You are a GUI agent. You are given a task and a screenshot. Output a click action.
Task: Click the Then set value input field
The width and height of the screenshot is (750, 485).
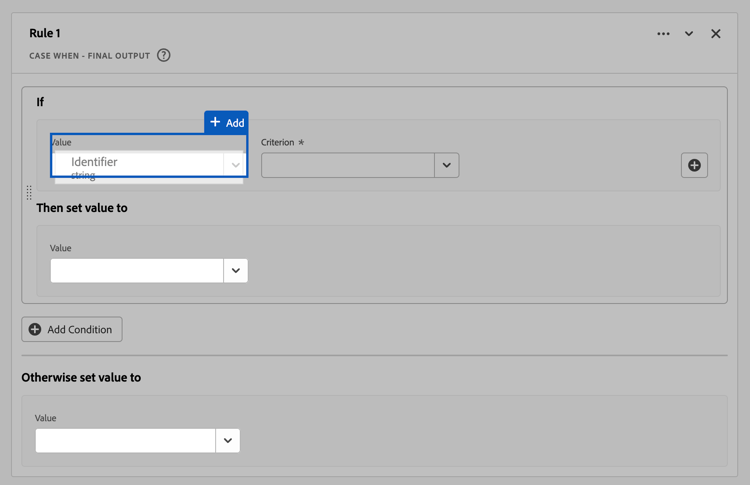tap(137, 271)
